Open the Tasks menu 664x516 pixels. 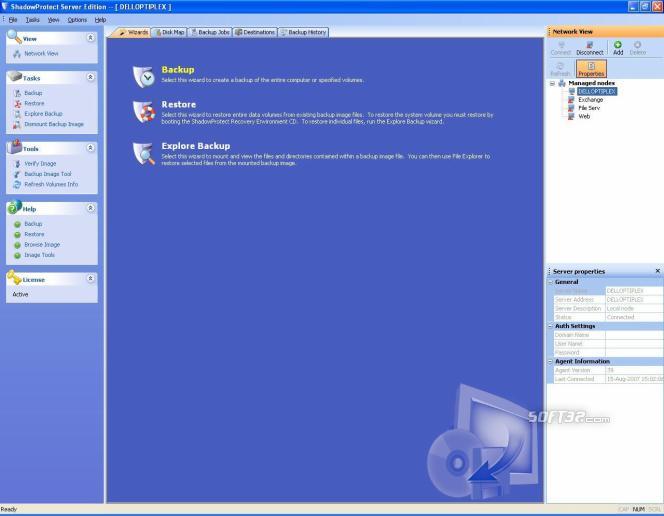(x=32, y=20)
